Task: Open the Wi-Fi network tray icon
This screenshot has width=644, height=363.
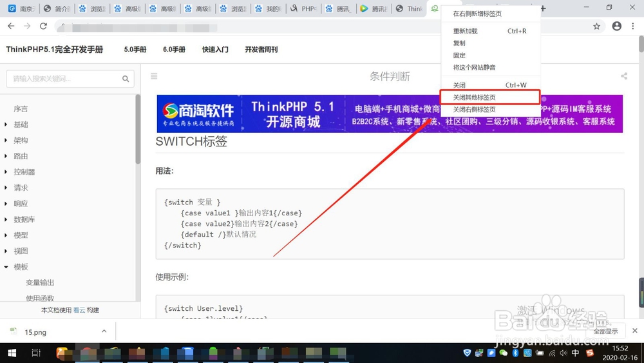Action: (552, 353)
